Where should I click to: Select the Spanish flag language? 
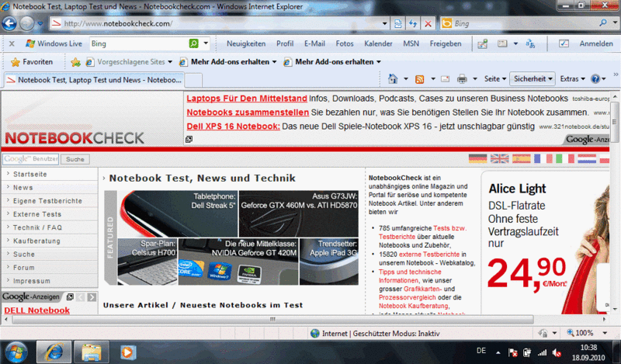point(521,159)
